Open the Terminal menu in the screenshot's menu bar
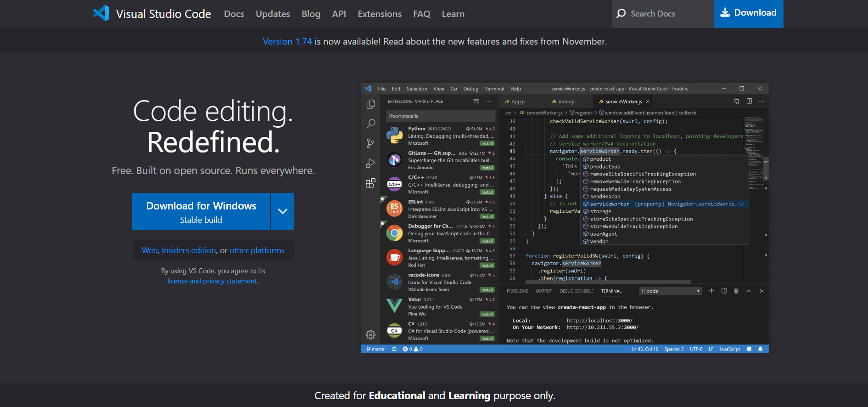The width and height of the screenshot is (868, 407). click(x=494, y=89)
